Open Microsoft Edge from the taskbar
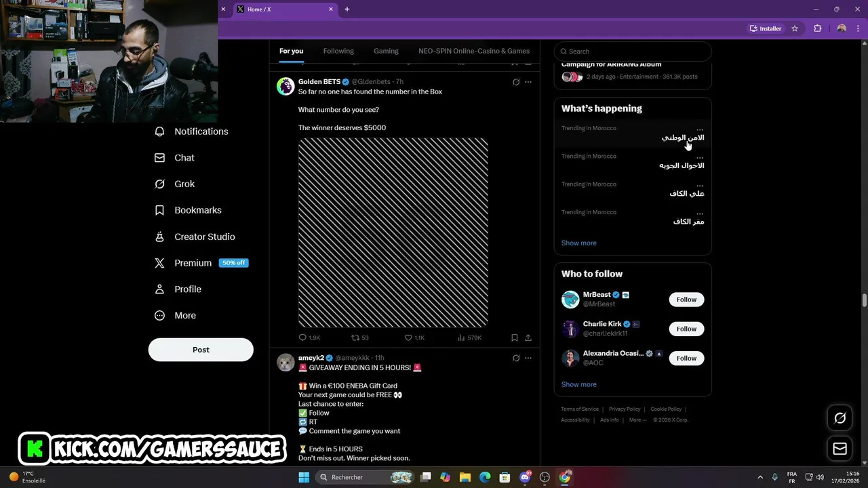The height and width of the screenshot is (488, 868). pos(485,477)
